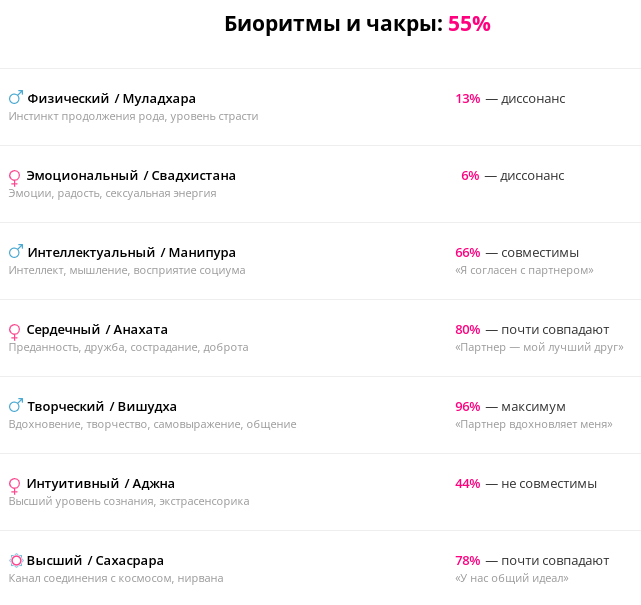This screenshot has width=641, height=605.
Task: Click the female icon beside Эмоциональный
Action: 14,177
